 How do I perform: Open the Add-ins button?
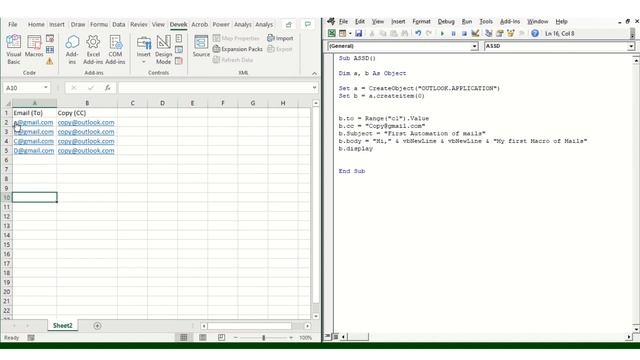coord(72,49)
